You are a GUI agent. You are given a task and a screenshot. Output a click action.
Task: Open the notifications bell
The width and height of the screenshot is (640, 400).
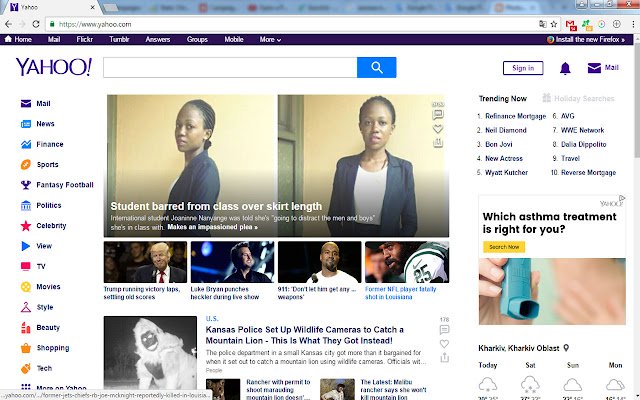click(565, 68)
